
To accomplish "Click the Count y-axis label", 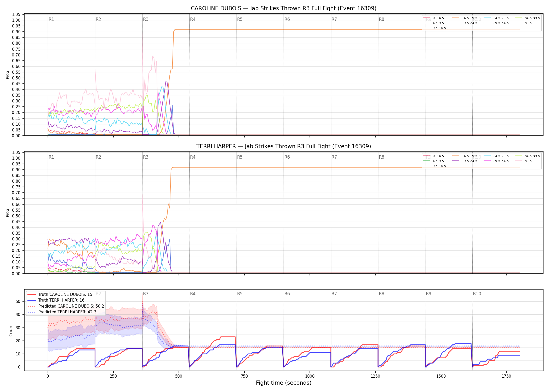I will pyautogui.click(x=11, y=330).
